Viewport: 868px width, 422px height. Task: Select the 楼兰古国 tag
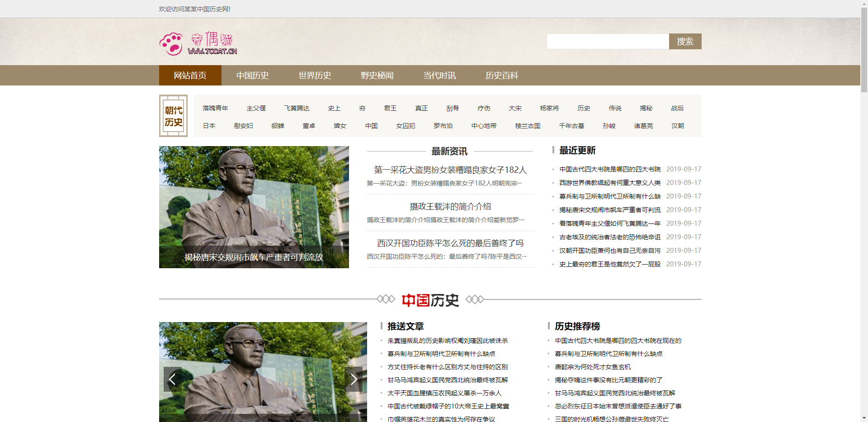[528, 126]
